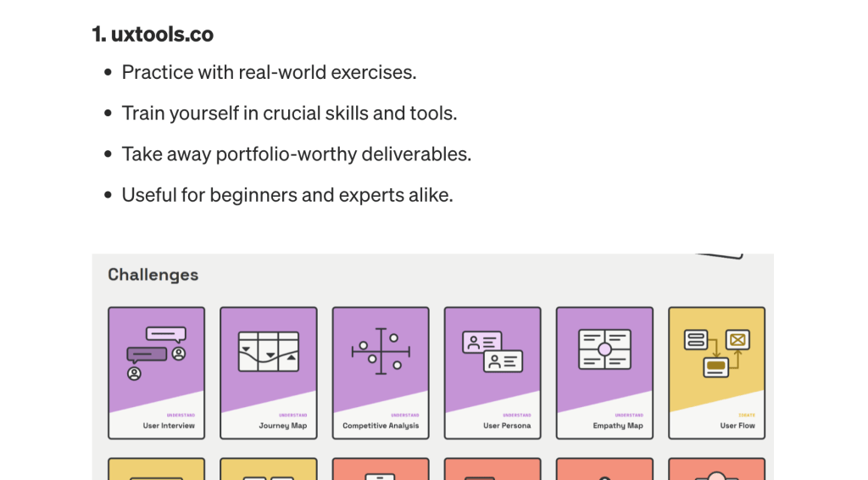This screenshot has width=868, height=480.
Task: Click the "1. uxtools.co" heading
Action: 153,34
